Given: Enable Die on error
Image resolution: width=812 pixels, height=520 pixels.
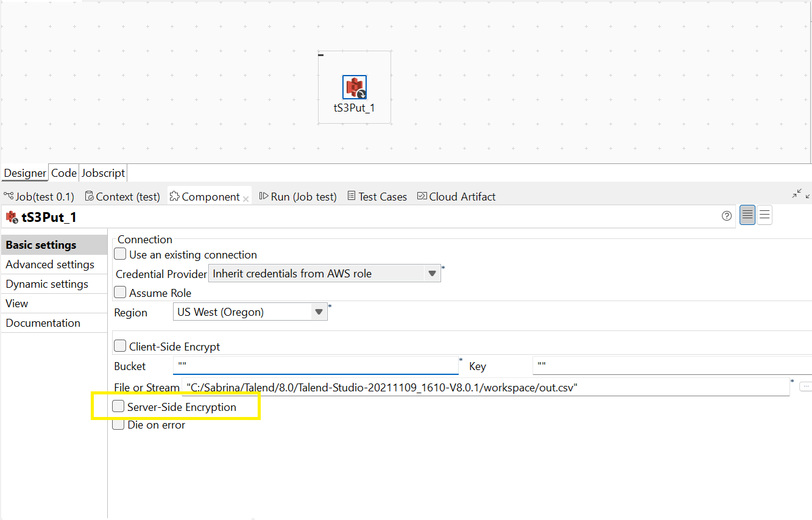Looking at the screenshot, I should [118, 424].
